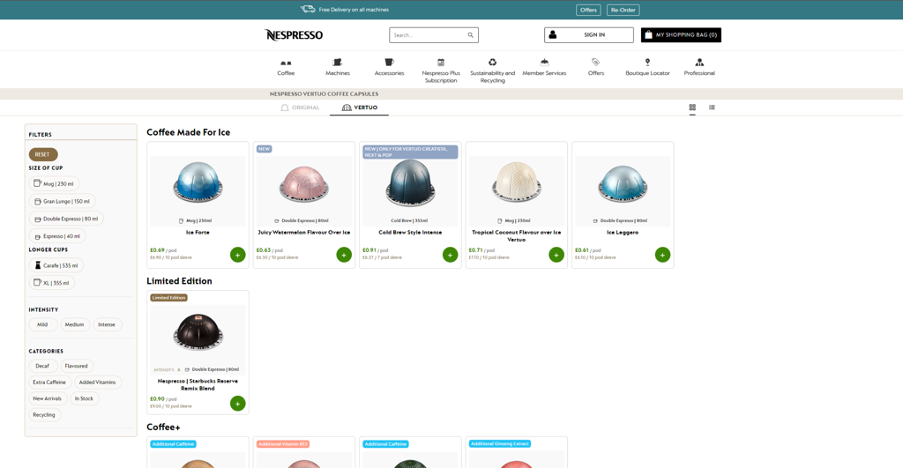Screen dimensions: 904x468
Task: Add Ice Leggero to the bag
Action: (662, 255)
